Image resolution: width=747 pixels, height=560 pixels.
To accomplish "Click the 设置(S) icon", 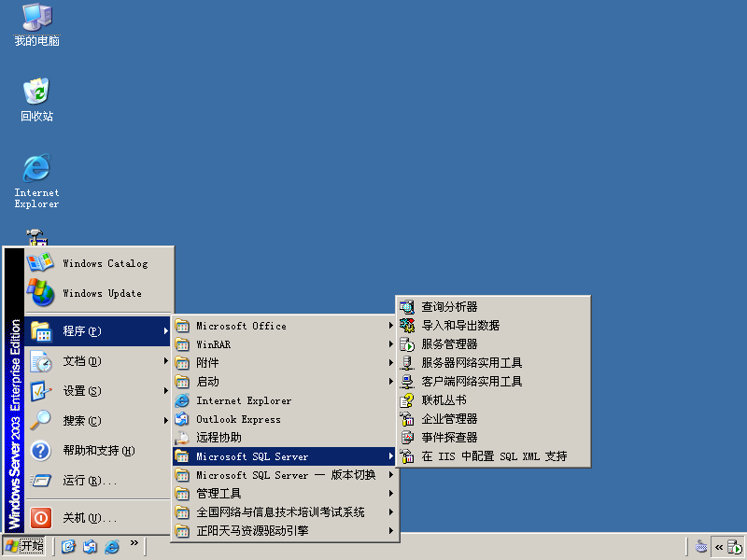I will pyautogui.click(x=41, y=391).
